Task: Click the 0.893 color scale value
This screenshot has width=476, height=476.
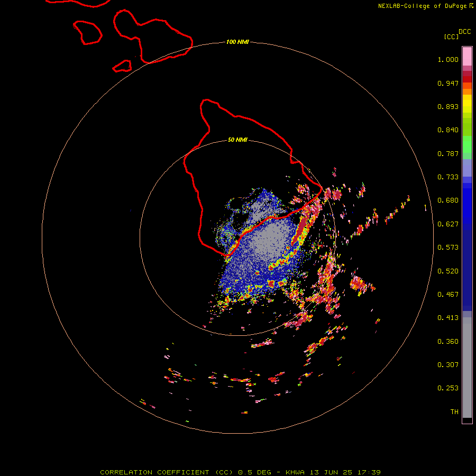Action: tap(448, 106)
